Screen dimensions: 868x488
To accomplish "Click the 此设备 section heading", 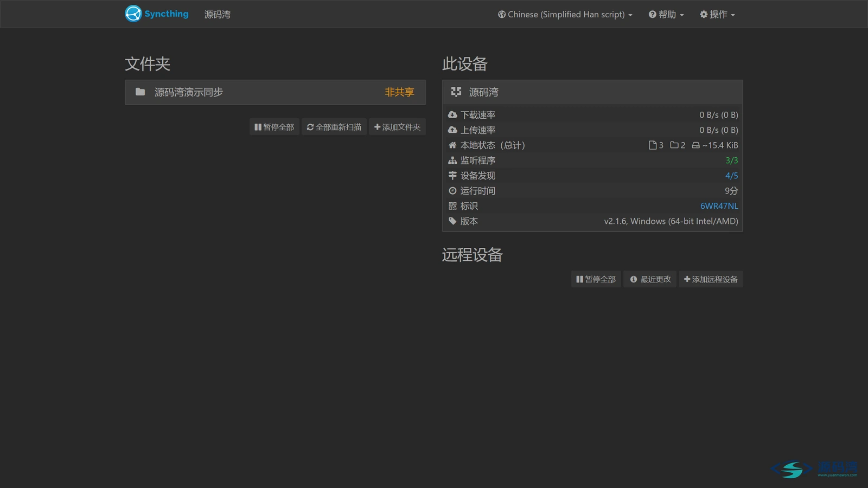I will [465, 64].
